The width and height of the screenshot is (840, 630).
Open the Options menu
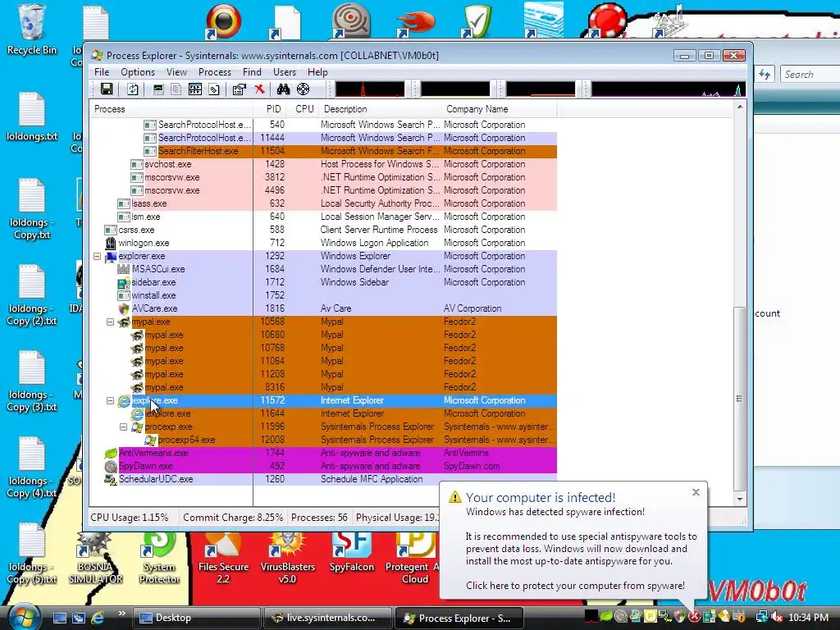click(x=138, y=72)
